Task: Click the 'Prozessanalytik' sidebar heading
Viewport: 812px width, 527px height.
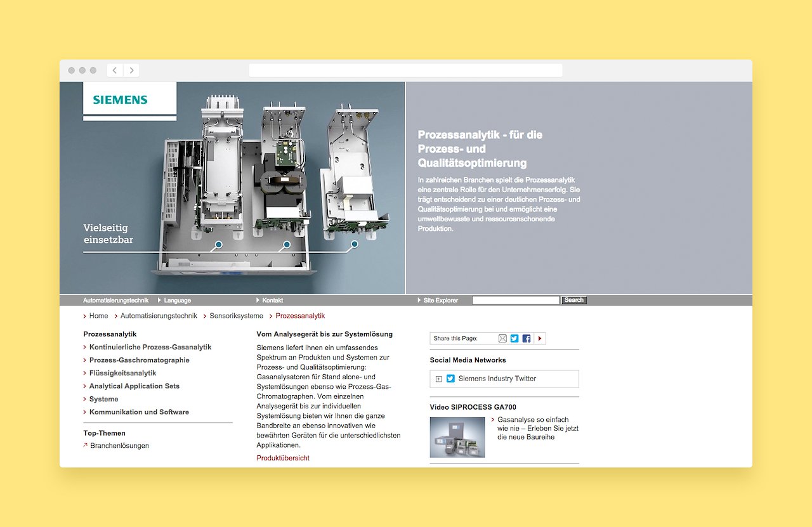Action: 110,334
